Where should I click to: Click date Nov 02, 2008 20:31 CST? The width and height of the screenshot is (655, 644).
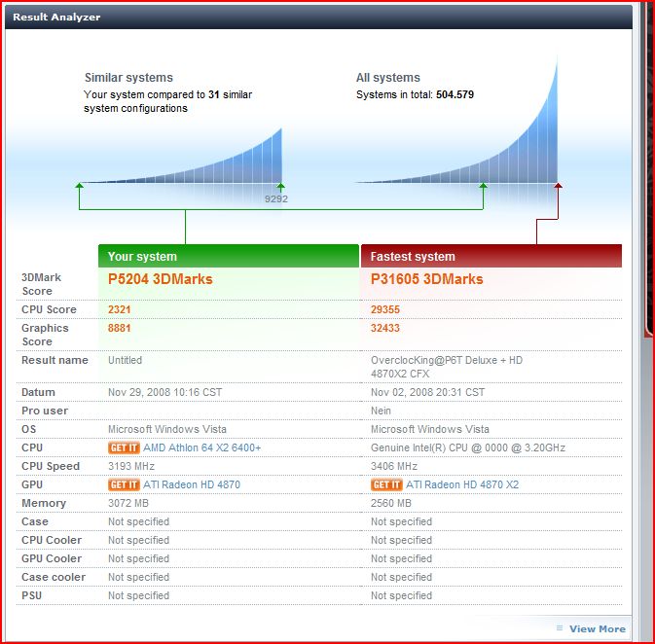[x=428, y=392]
